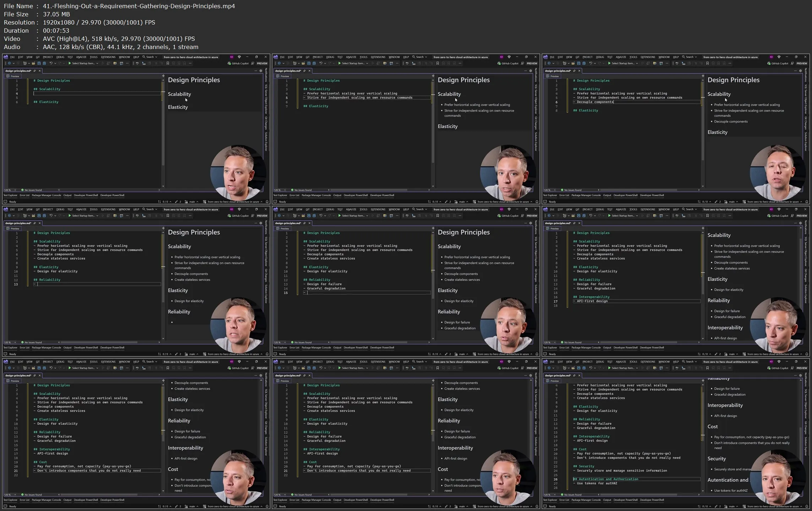Image resolution: width=812 pixels, height=511 pixels.
Task: Open Select Startup Item dropdown in 7-line editor frame
Action: pos(367,63)
